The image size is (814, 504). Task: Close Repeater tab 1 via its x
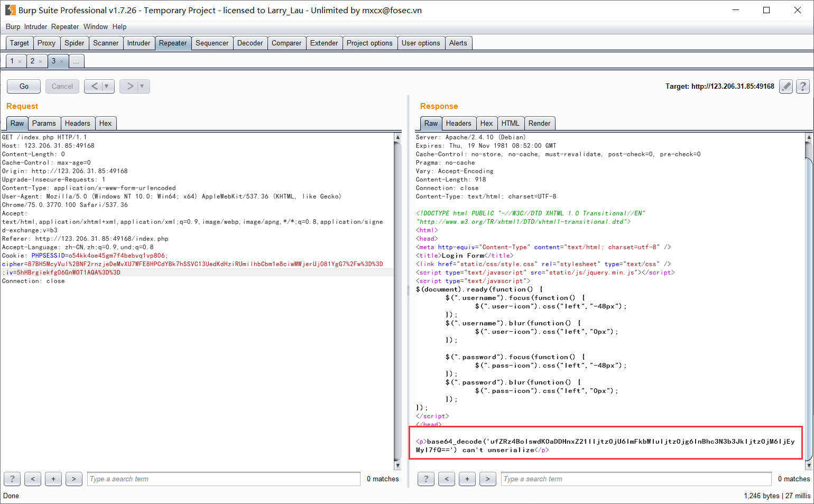coord(20,62)
